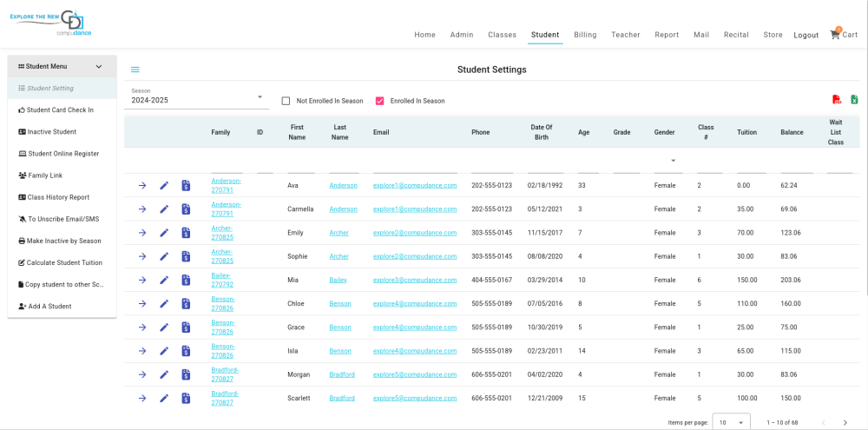Click the Anderson last name link for Ava
Image resolution: width=868 pixels, height=430 pixels.
[x=343, y=186]
